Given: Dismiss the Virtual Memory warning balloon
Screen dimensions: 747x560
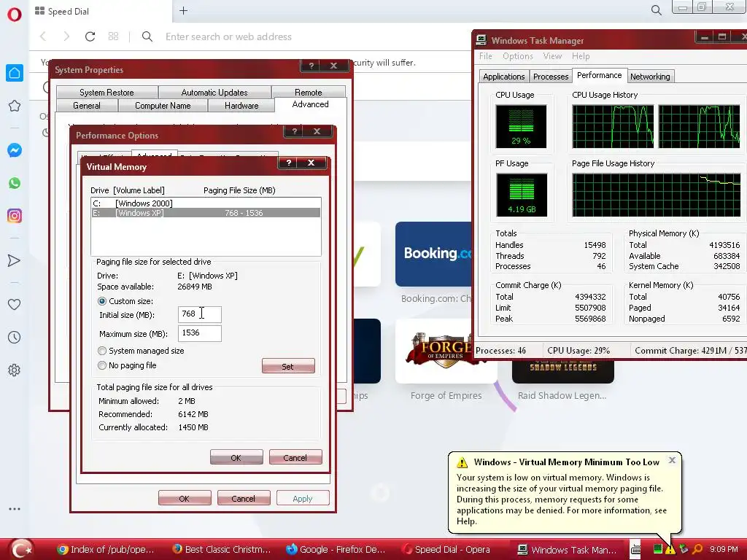Looking at the screenshot, I should [x=672, y=461].
